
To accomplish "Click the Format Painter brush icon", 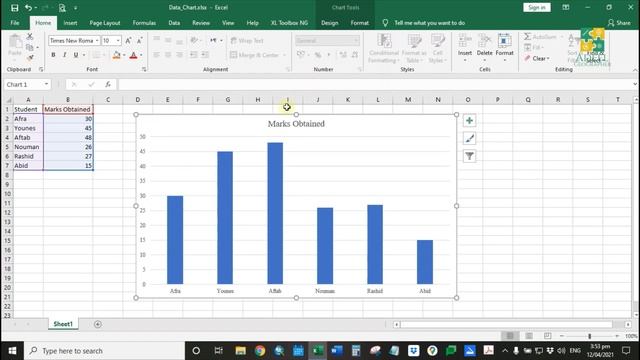I will (30, 58).
